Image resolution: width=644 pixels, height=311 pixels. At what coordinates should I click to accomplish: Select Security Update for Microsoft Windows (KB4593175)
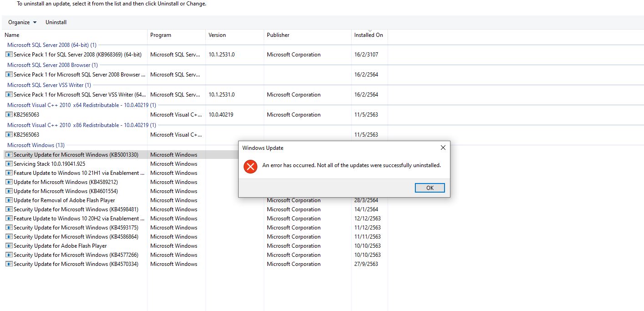pyautogui.click(x=76, y=228)
